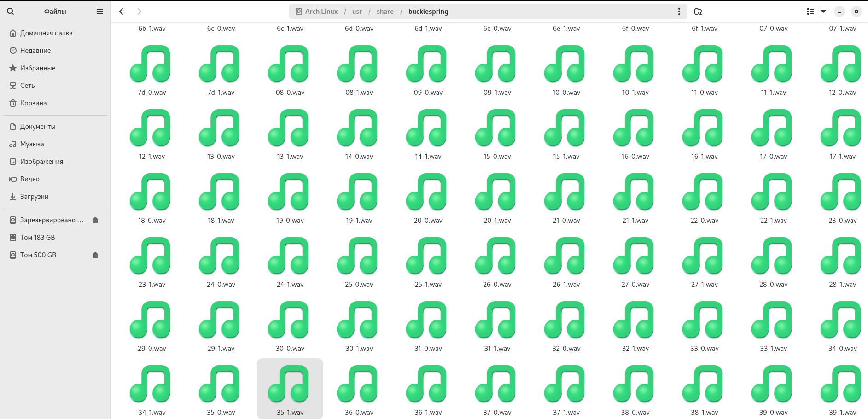Viewport: 868px width, 419px height.
Task: Navigate to the usr path segment
Action: (357, 12)
